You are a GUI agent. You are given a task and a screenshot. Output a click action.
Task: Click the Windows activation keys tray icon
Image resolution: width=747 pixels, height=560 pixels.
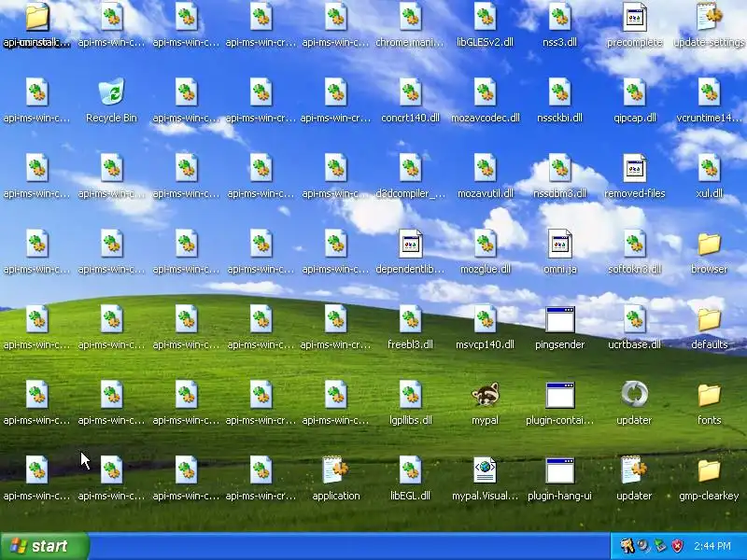coord(627,546)
